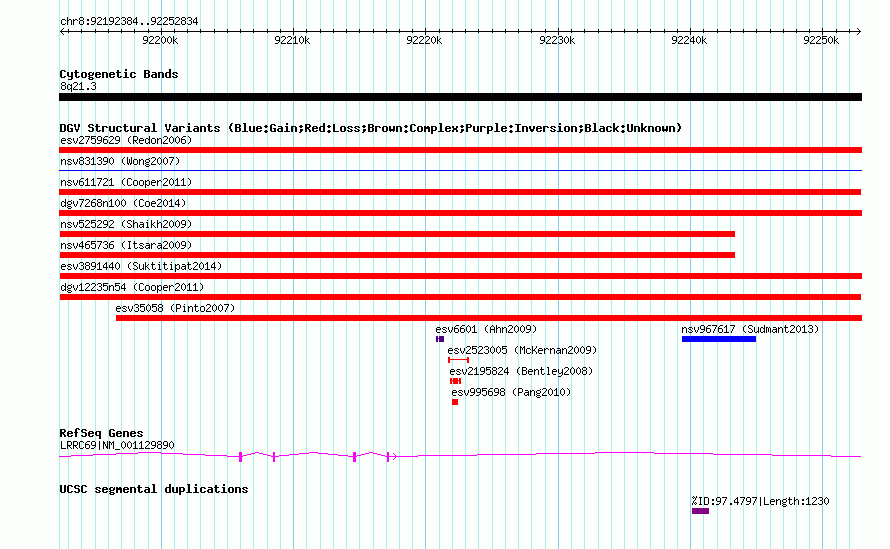Open the nsv967617 (Sudmant2013) label
Screen dimensions: 890x549
[750, 329]
